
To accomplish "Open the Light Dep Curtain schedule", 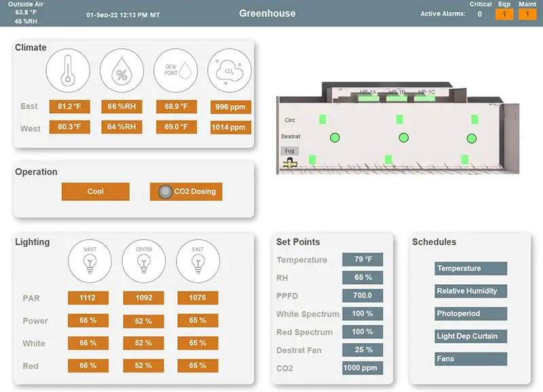I will click(470, 336).
